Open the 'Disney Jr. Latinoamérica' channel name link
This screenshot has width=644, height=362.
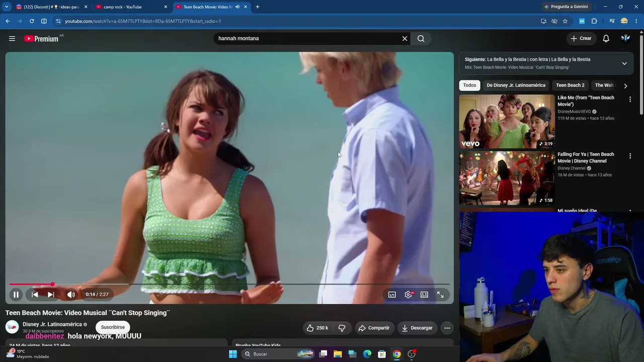coord(52,325)
